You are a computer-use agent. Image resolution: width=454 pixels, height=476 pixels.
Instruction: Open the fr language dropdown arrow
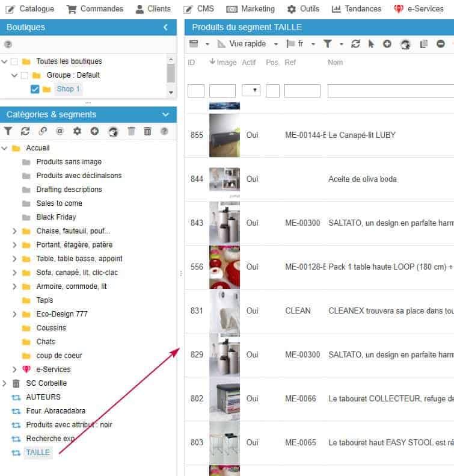click(313, 45)
